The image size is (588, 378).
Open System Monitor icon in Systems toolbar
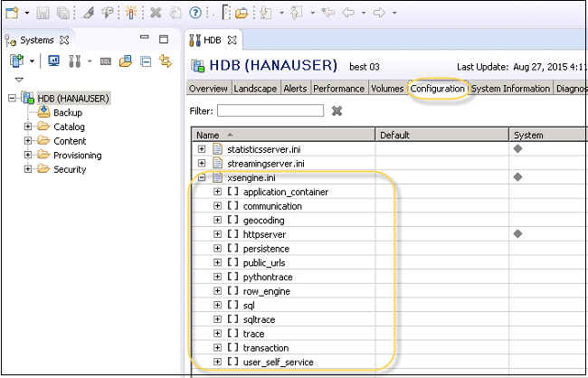point(54,61)
